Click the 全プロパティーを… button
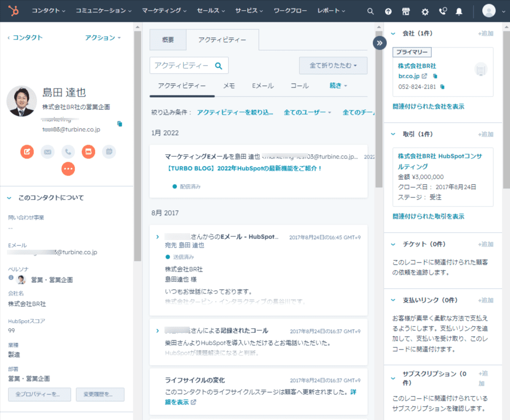The height and width of the screenshot is (420, 510). [x=40, y=394]
